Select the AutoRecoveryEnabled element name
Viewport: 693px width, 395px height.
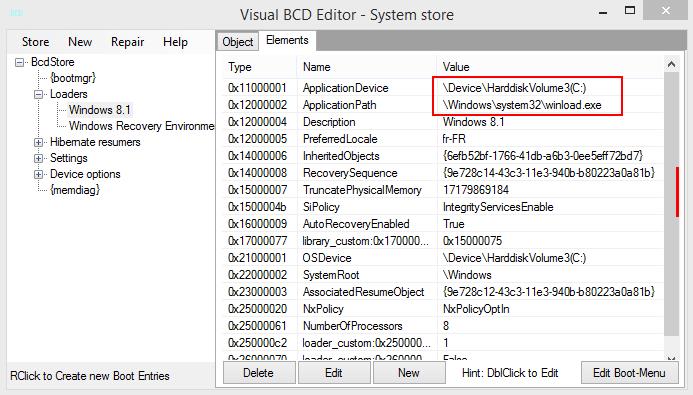point(356,224)
